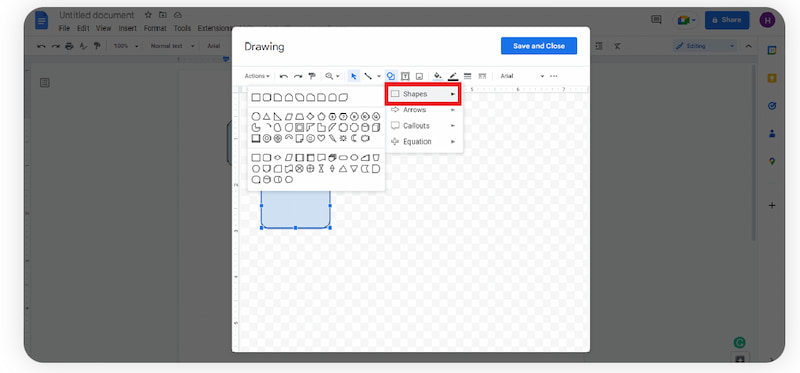This screenshot has height=373, width=800.
Task: Open the Actions dropdown
Action: pos(257,76)
